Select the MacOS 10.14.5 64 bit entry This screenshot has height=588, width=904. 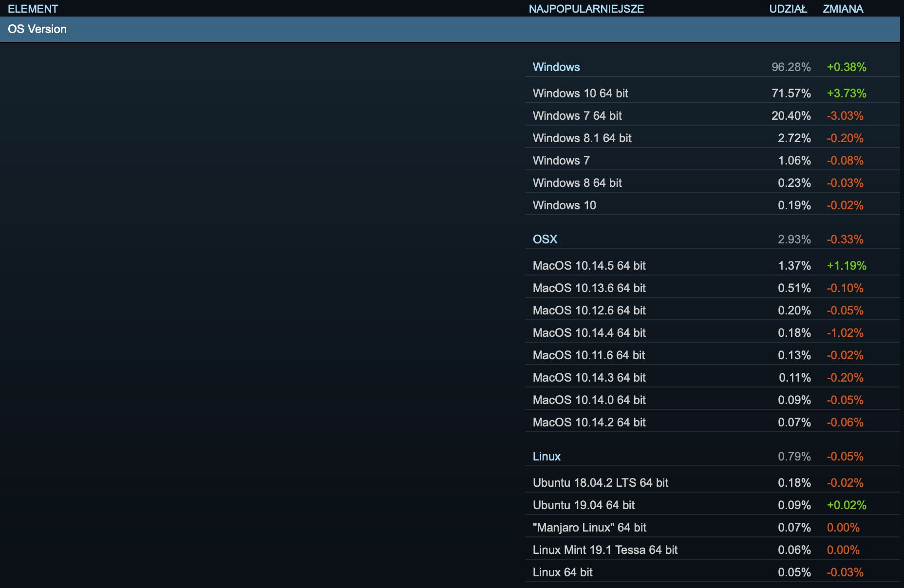[x=589, y=266]
